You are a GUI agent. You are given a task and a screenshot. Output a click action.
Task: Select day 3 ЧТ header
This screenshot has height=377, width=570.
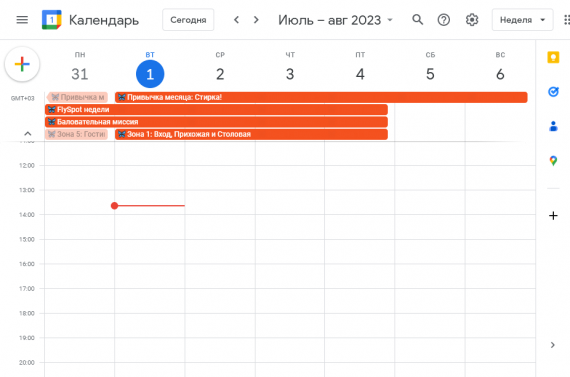coord(290,68)
